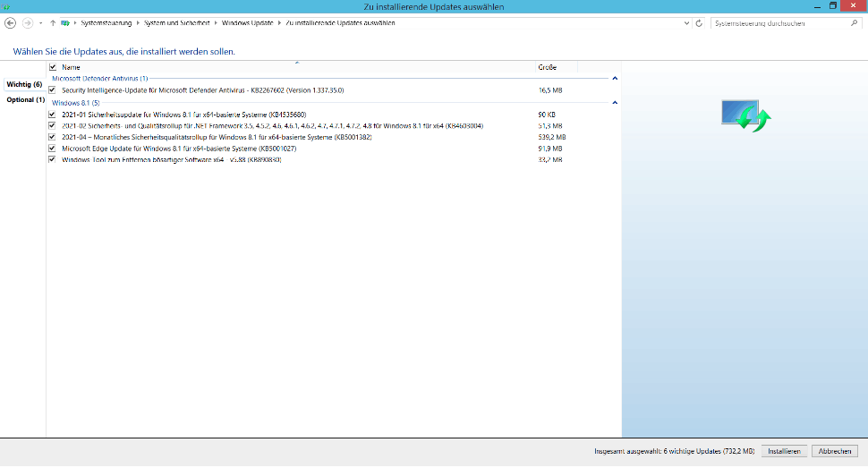Navigate to Windows Update breadcrumb

(x=248, y=23)
